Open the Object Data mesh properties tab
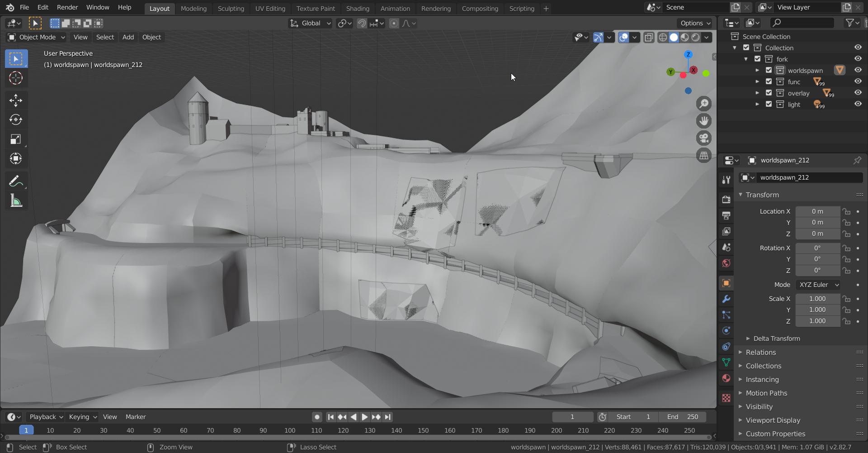The image size is (868, 453). [726, 362]
